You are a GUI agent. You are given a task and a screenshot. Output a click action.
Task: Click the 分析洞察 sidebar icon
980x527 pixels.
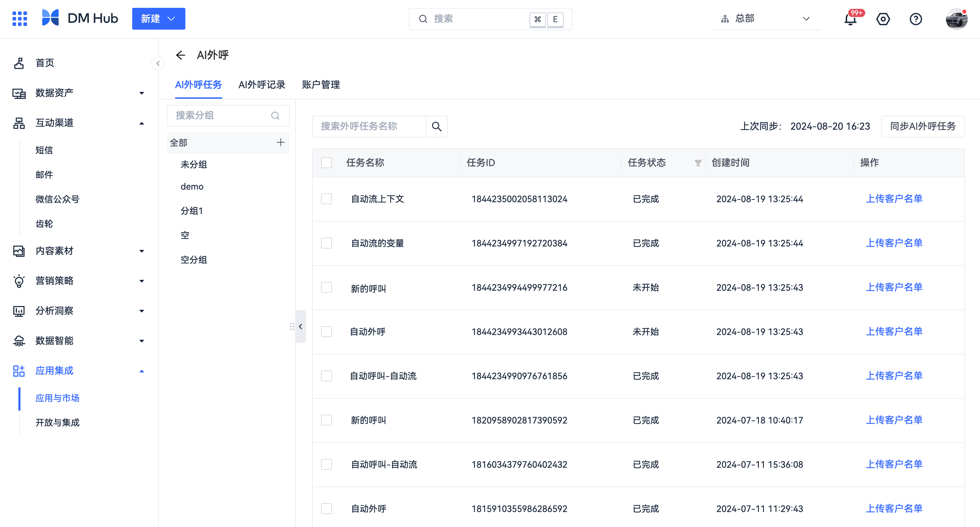tap(19, 311)
